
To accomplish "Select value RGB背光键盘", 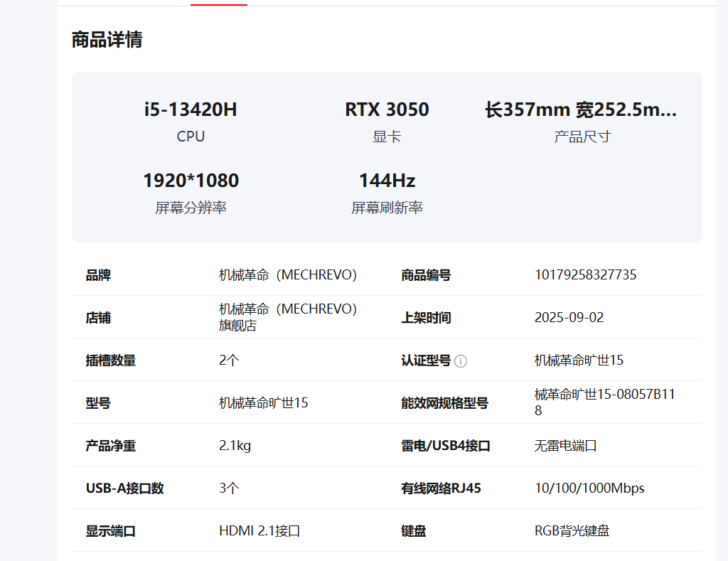I will (x=572, y=531).
